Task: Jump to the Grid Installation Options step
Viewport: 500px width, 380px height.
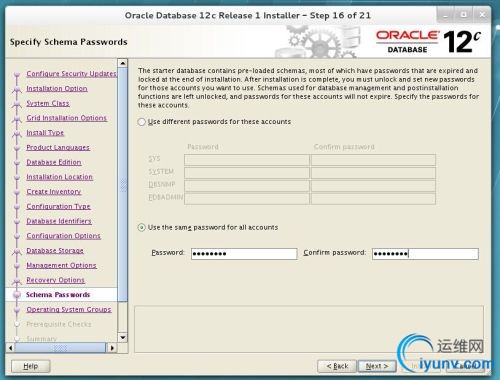Action: coord(67,118)
